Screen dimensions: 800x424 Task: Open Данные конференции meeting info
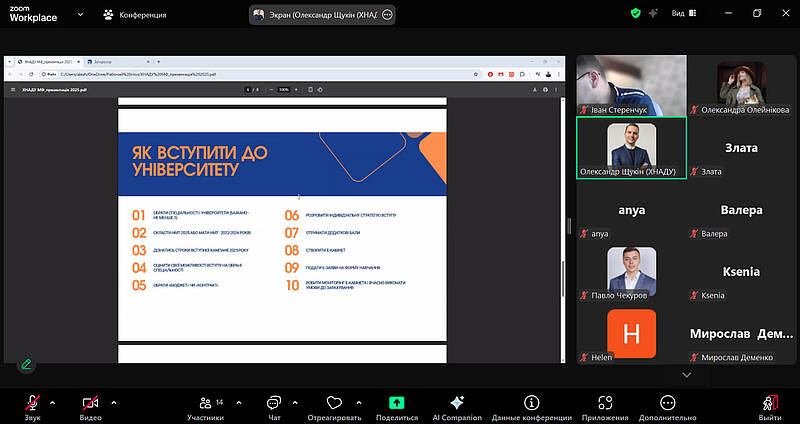point(531,403)
